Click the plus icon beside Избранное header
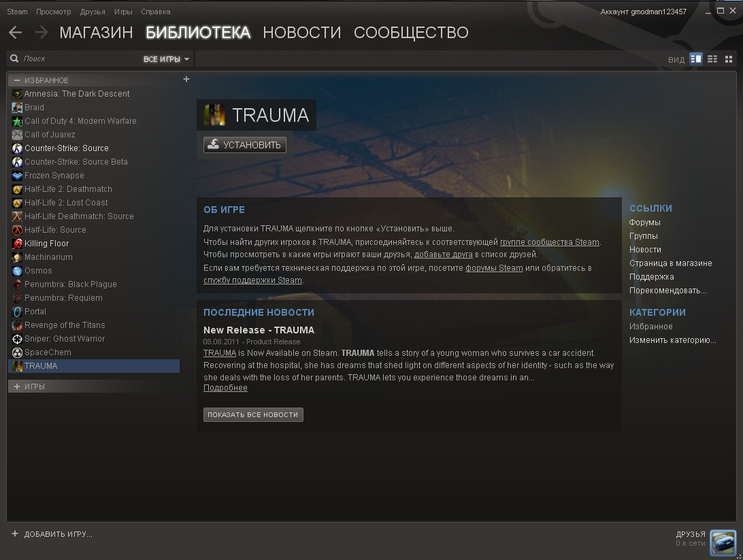The image size is (743, 560). 186,79
